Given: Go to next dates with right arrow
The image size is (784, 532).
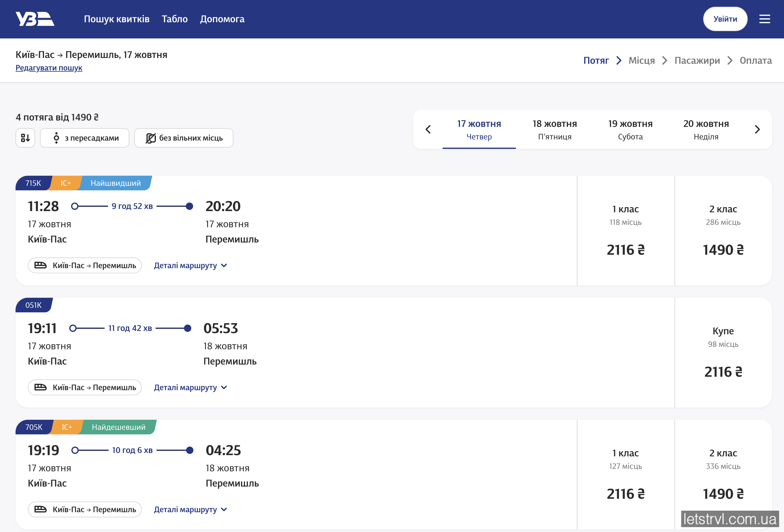Looking at the screenshot, I should coord(757,129).
